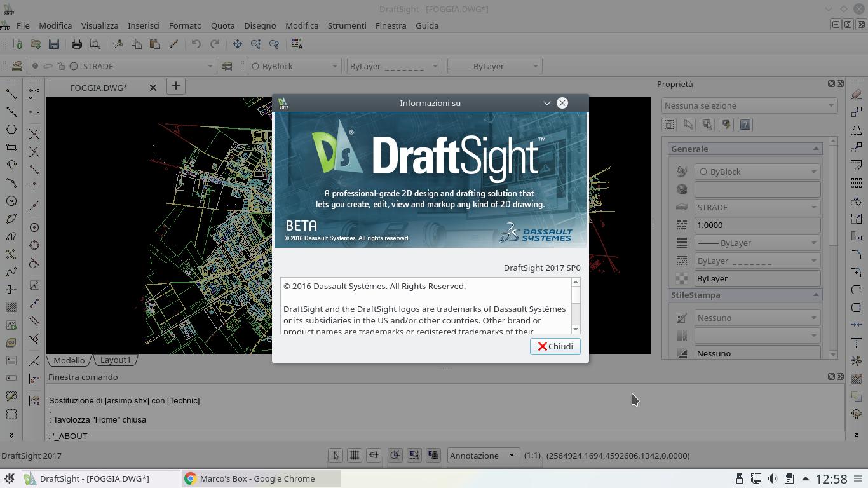
Task: Open the Annotazione scale dropdown
Action: pos(482,456)
